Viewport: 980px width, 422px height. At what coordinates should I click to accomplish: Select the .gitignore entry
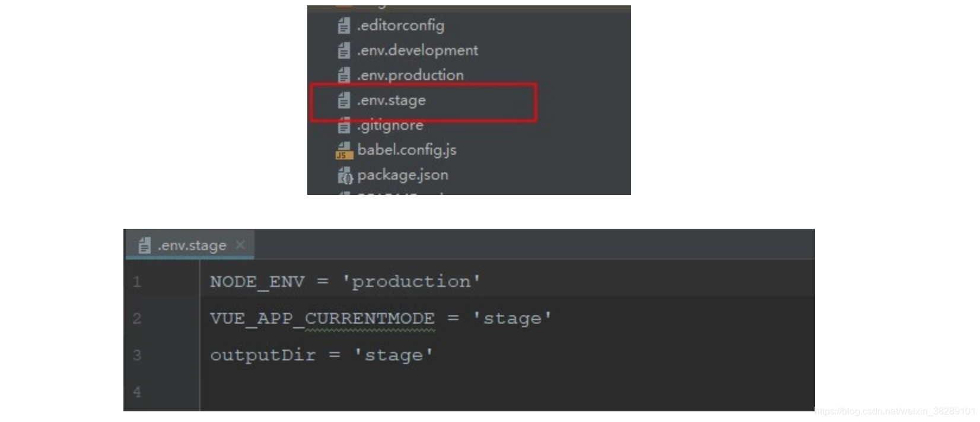(x=389, y=125)
